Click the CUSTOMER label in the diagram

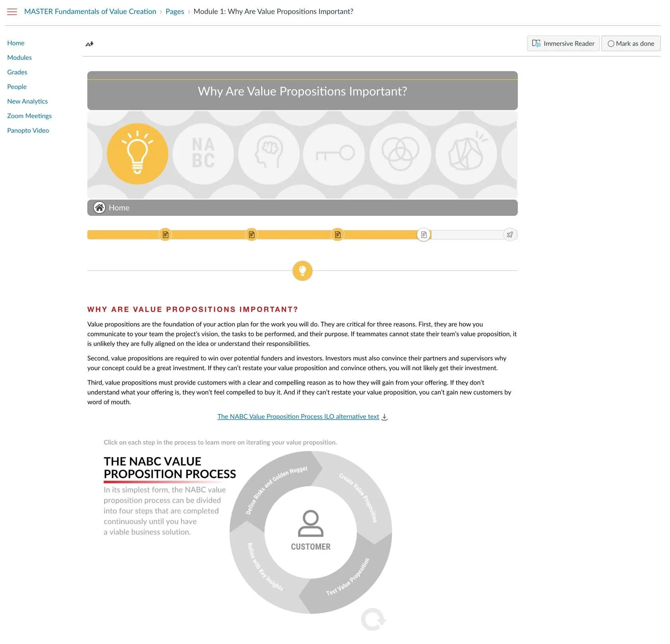311,547
